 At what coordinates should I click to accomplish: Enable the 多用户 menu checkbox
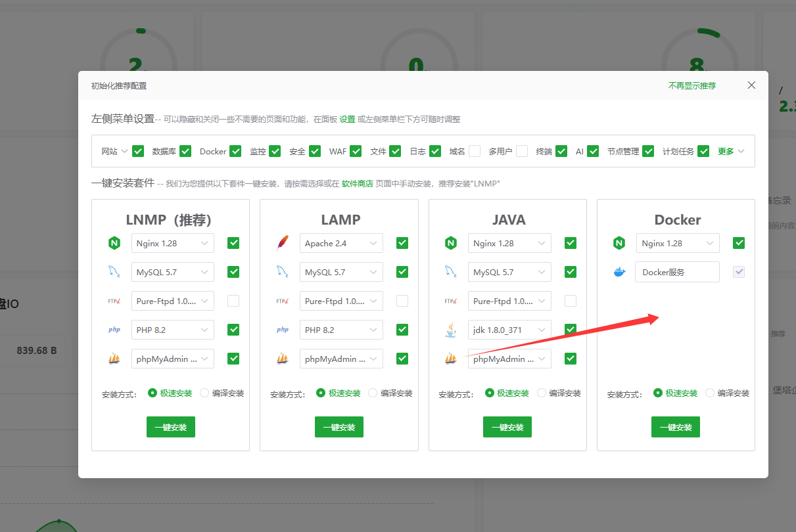522,151
